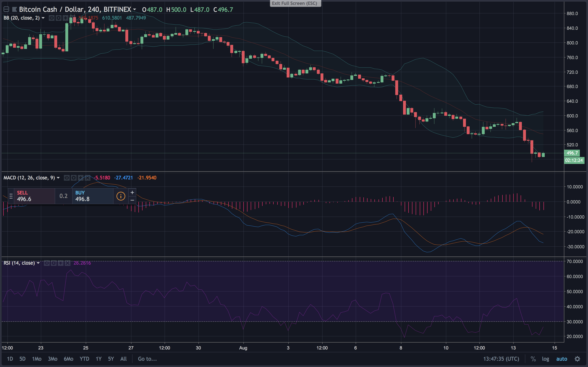Image resolution: width=588 pixels, height=367 pixels.
Task: Increase order quantity with the plus button
Action: (x=132, y=192)
